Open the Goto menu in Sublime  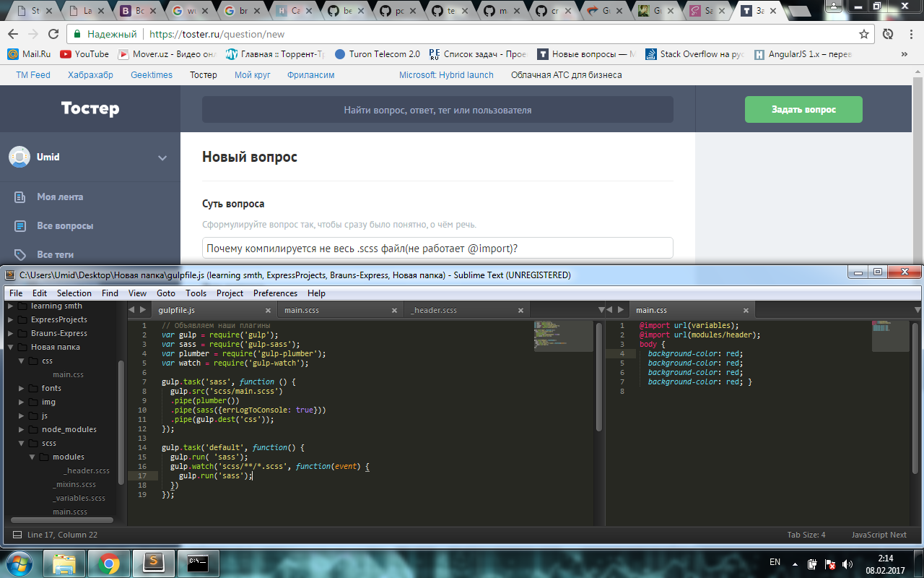[166, 293]
